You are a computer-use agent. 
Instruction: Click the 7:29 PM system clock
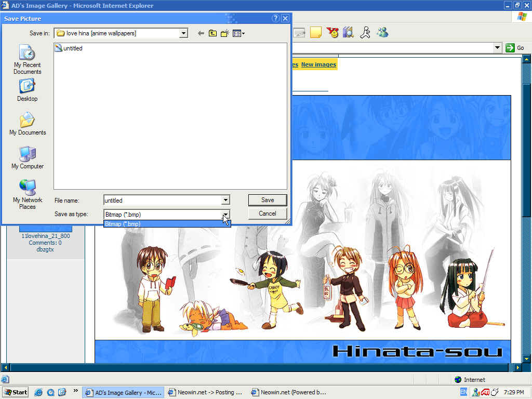pyautogui.click(x=514, y=393)
